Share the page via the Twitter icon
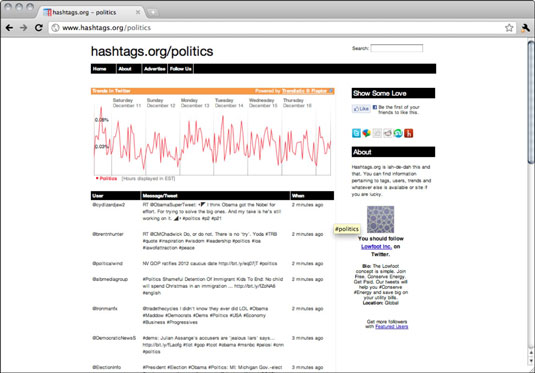The height and width of the screenshot is (373, 535). 356,133
